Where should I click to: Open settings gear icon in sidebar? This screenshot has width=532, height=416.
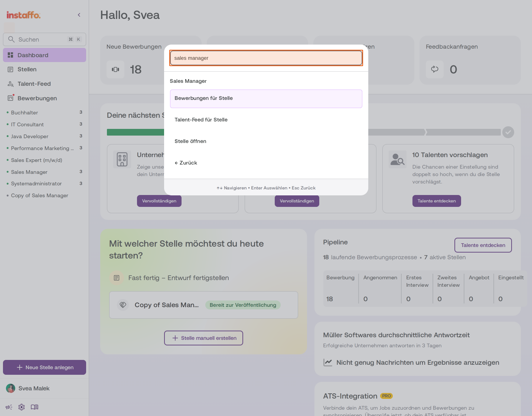(22, 407)
